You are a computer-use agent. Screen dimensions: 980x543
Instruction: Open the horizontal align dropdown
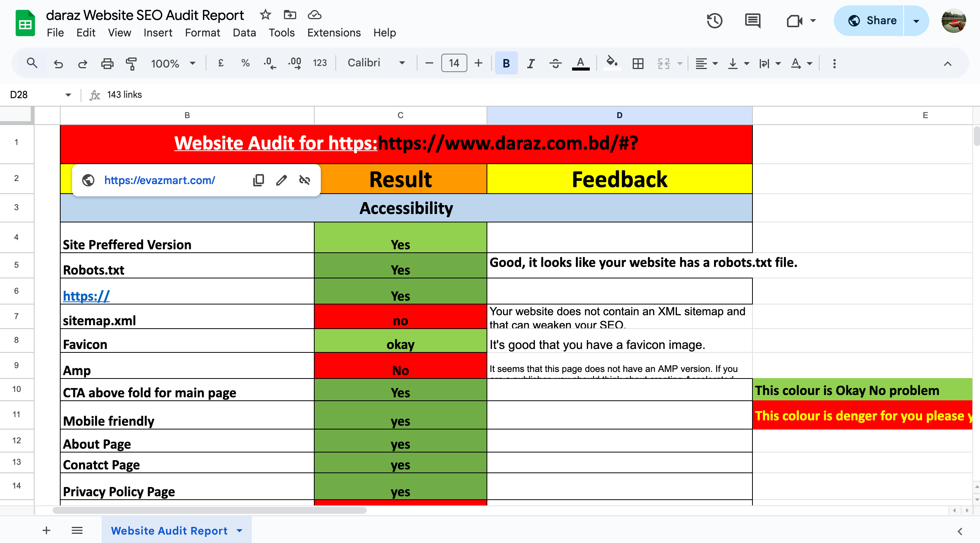pyautogui.click(x=714, y=63)
